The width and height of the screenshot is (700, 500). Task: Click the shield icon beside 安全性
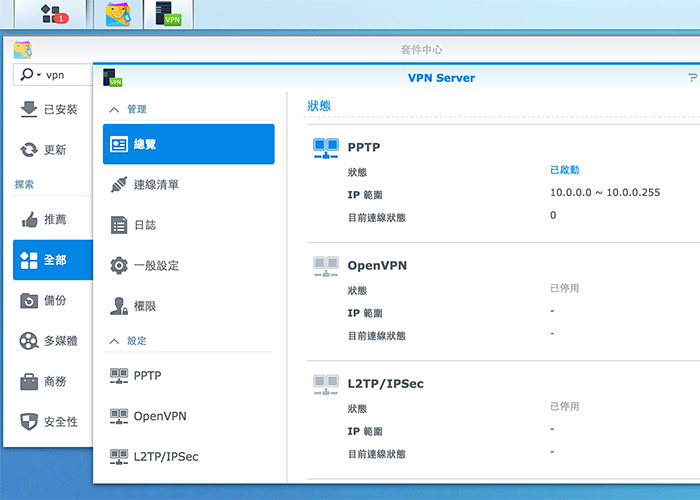(29, 422)
